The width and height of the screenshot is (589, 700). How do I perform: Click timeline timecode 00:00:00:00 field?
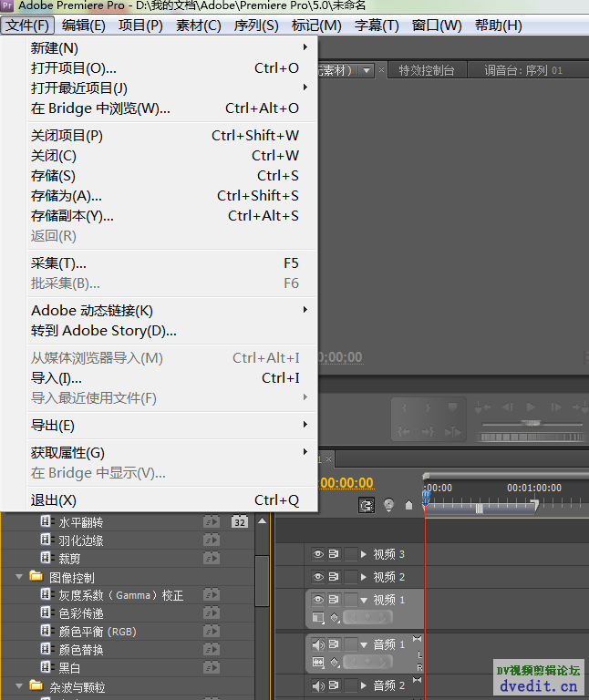pos(346,483)
